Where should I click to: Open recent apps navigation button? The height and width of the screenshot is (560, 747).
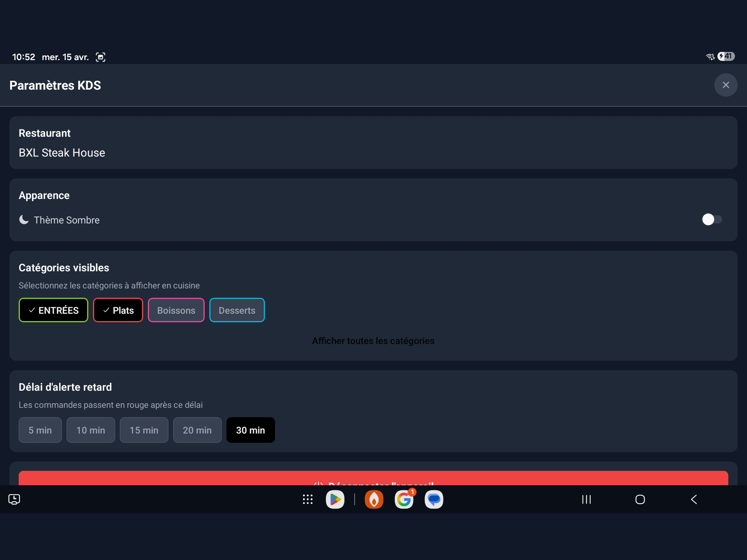(586, 499)
